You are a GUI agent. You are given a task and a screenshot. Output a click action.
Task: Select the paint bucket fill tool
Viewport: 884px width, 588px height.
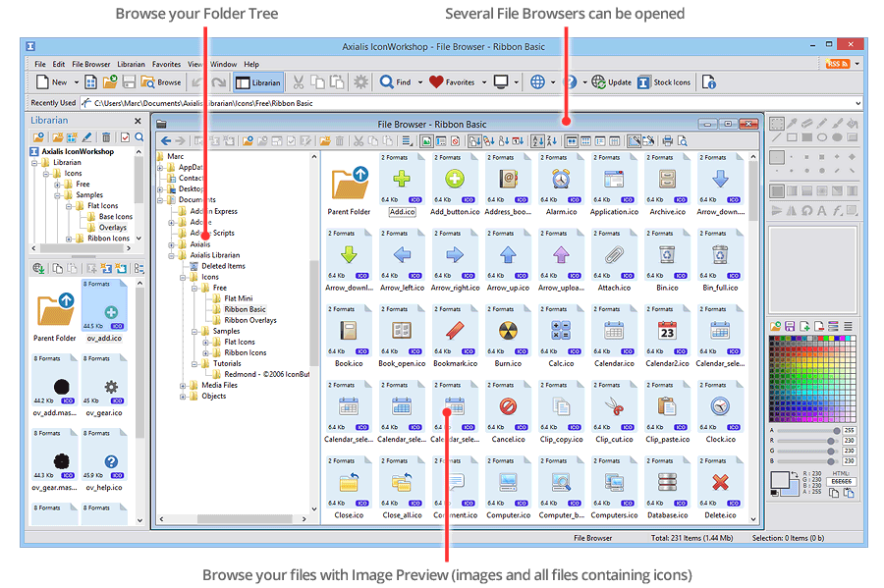click(x=852, y=123)
